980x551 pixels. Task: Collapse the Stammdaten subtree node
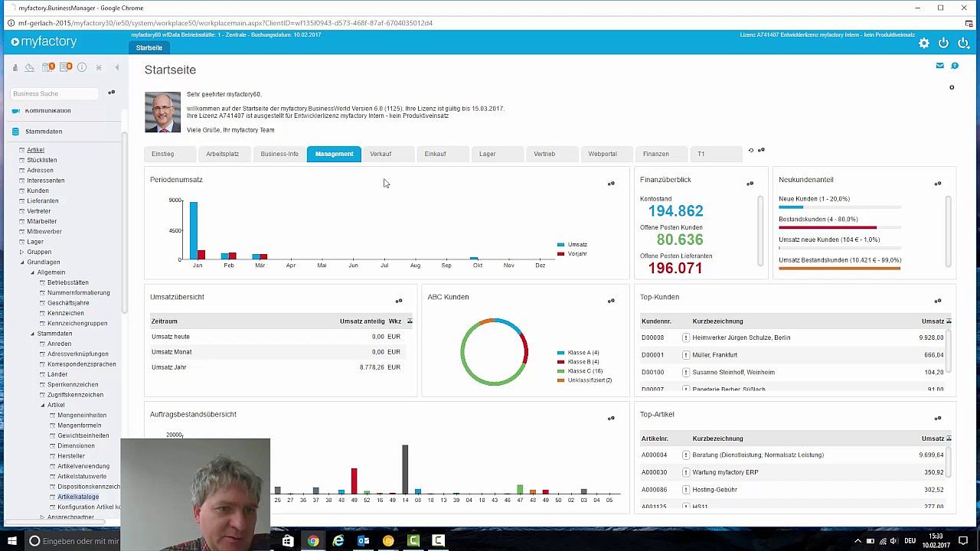coord(32,334)
